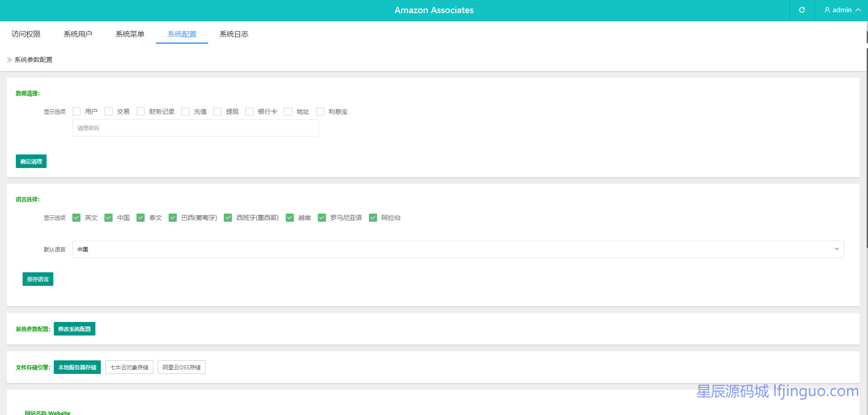
Task: Open the 系统日志 tab
Action: click(x=234, y=34)
